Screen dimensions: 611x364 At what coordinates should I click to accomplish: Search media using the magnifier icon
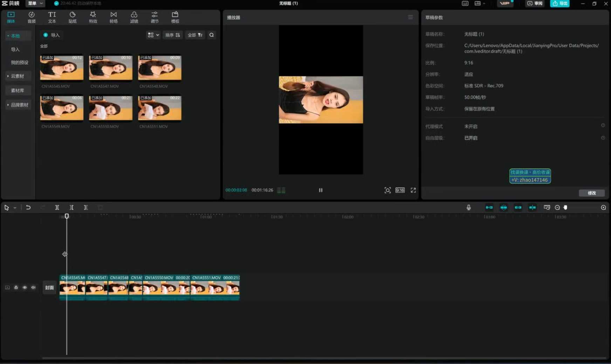pyautogui.click(x=212, y=35)
